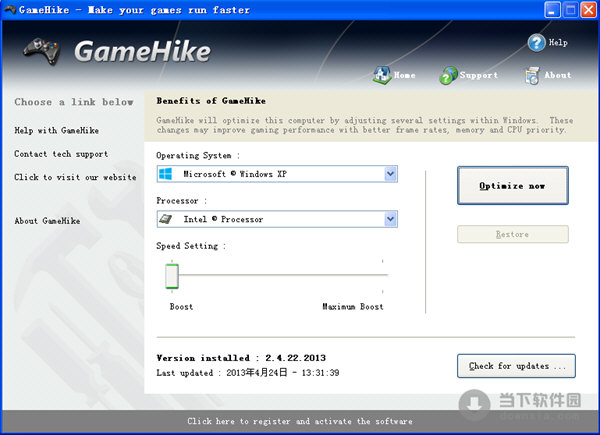
Task: Open Help with GameHike link
Action: coord(57,130)
